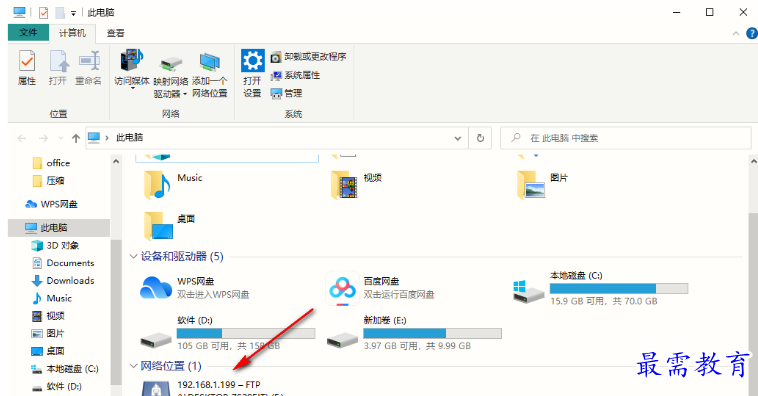Switch to the Computer (计算机) tab
The height and width of the screenshot is (396, 758).
(72, 33)
